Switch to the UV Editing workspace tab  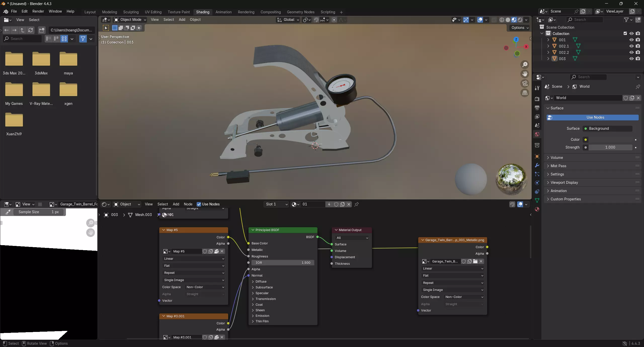[x=153, y=12]
